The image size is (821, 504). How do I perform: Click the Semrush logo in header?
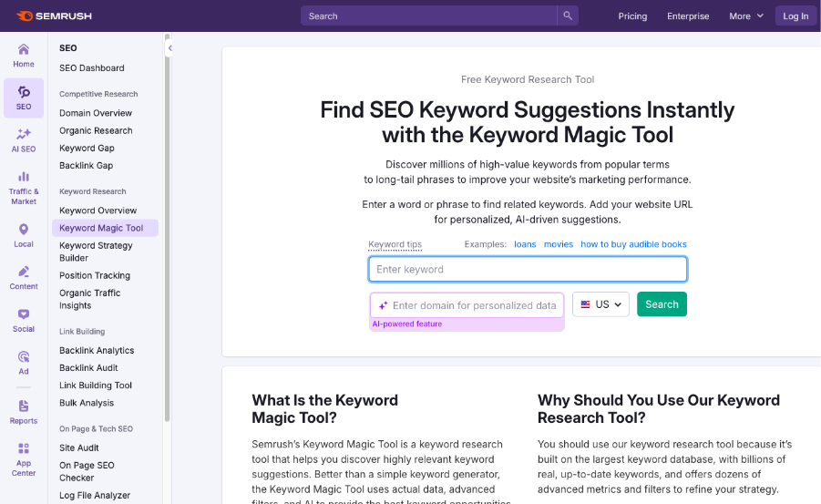[53, 15]
